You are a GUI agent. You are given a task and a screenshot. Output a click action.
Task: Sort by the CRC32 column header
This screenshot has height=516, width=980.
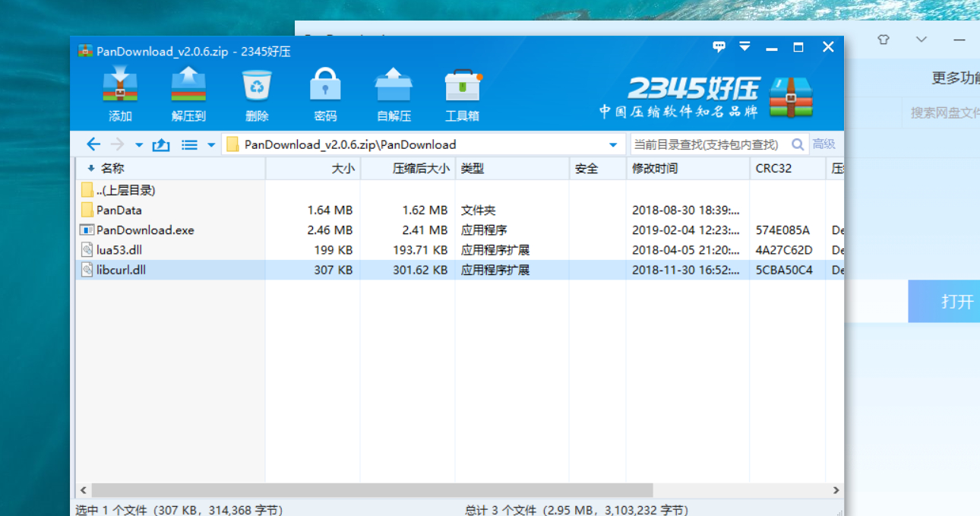point(787,169)
